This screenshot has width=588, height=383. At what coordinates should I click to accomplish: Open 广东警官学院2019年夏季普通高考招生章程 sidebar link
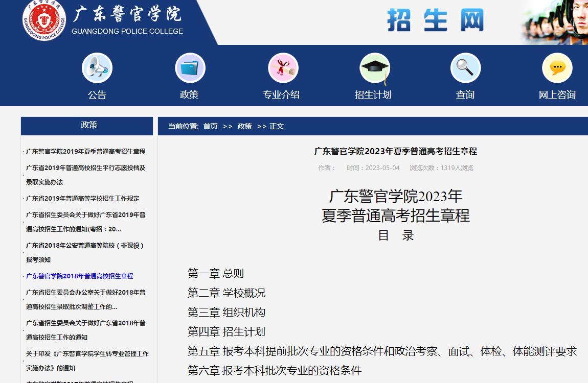(x=85, y=152)
